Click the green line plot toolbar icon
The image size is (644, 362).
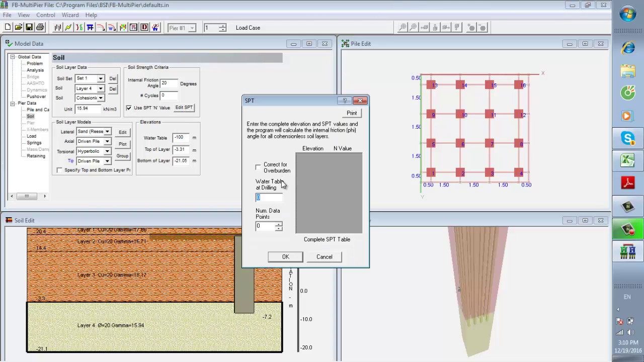click(68, 27)
